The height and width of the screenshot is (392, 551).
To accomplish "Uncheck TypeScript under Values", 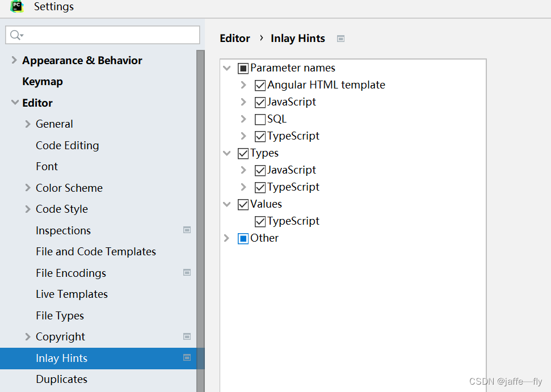I will 260,221.
